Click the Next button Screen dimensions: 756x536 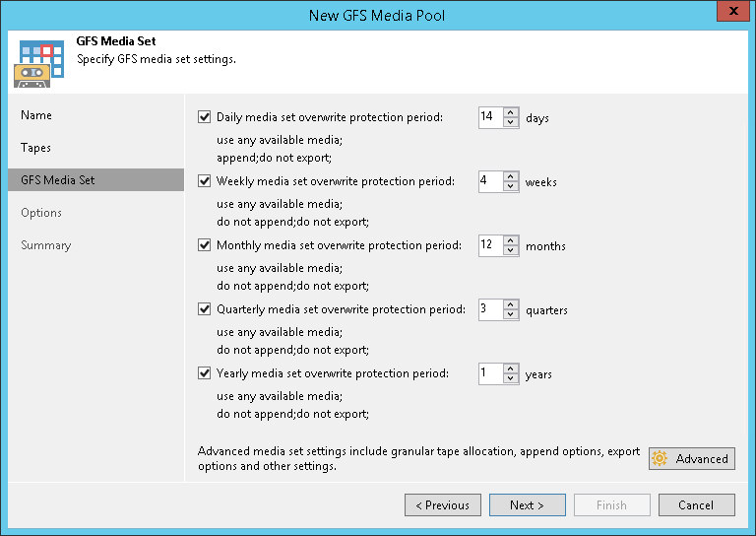[x=527, y=505]
